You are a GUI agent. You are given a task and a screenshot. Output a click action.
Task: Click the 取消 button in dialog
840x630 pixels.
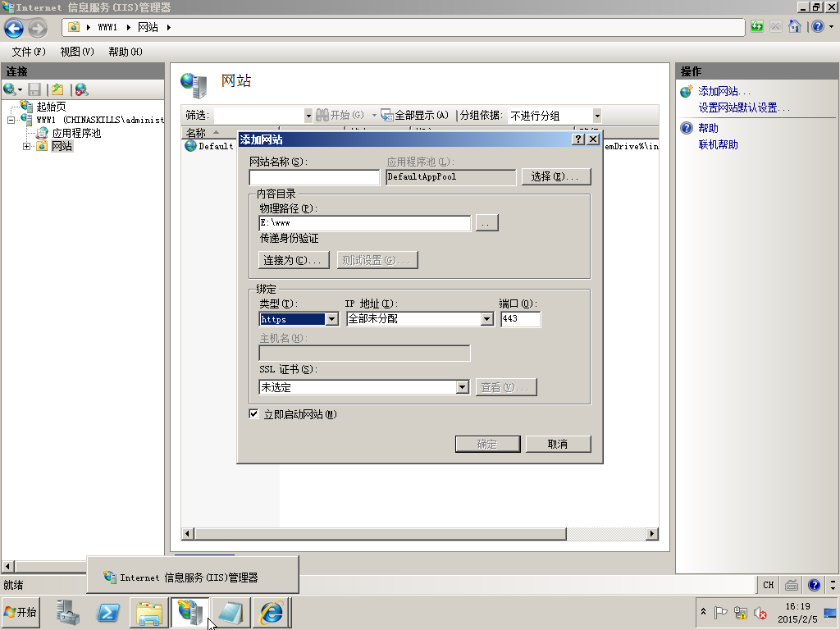(558, 444)
